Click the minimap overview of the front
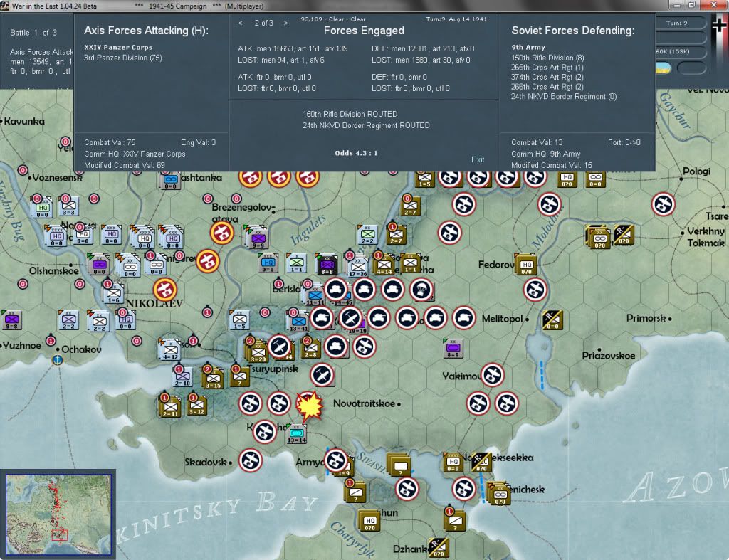 [58, 514]
